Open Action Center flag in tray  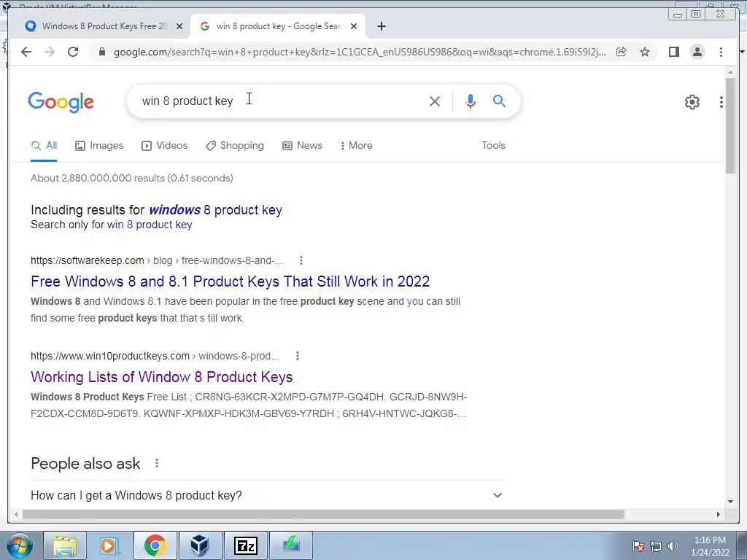638,546
